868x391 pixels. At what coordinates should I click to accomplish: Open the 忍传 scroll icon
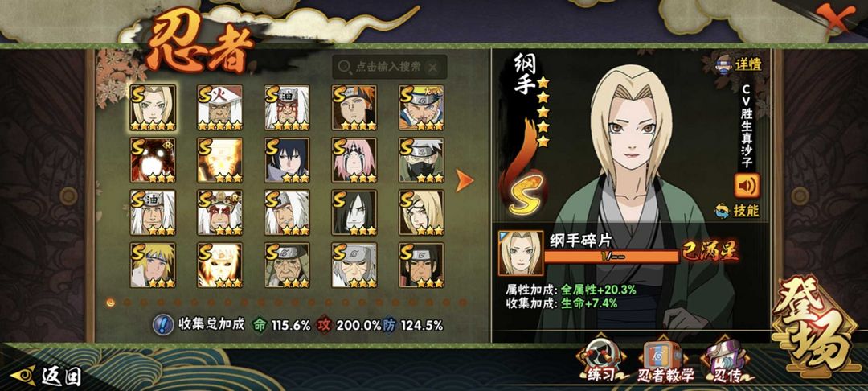click(x=727, y=360)
